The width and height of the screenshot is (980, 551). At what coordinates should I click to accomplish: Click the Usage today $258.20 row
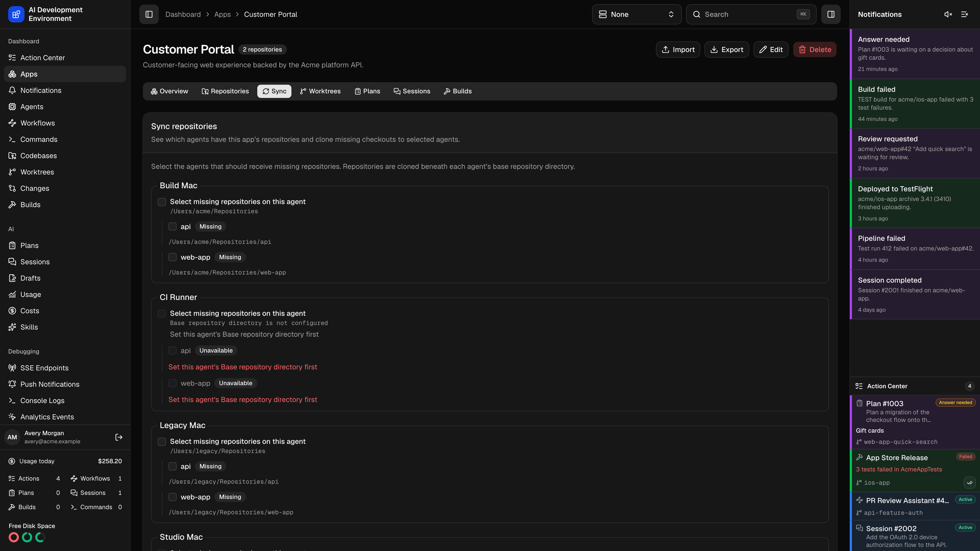[65, 461]
